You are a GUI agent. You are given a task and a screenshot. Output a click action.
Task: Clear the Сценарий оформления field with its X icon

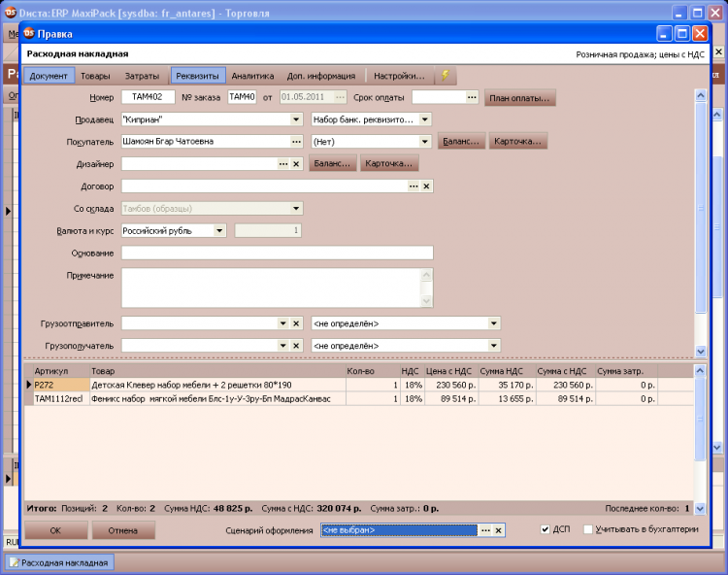pyautogui.click(x=498, y=530)
